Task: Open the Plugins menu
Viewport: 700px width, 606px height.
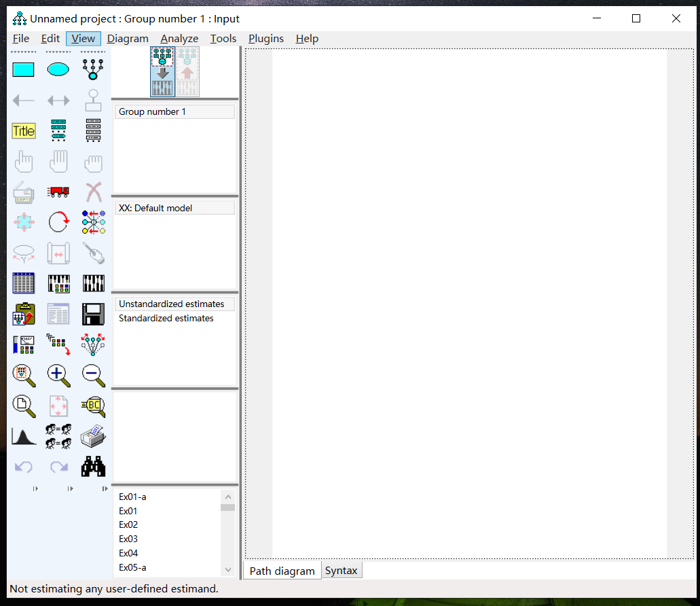Action: click(265, 39)
